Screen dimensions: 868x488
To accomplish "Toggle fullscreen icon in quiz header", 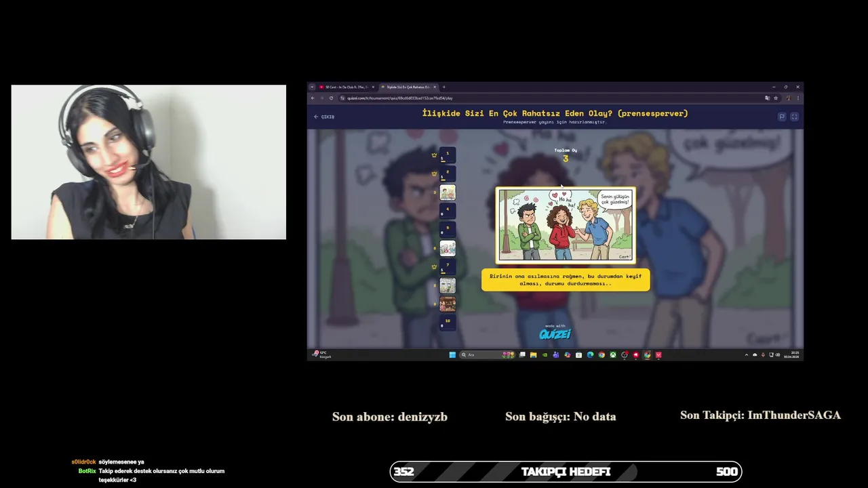I will pos(794,117).
